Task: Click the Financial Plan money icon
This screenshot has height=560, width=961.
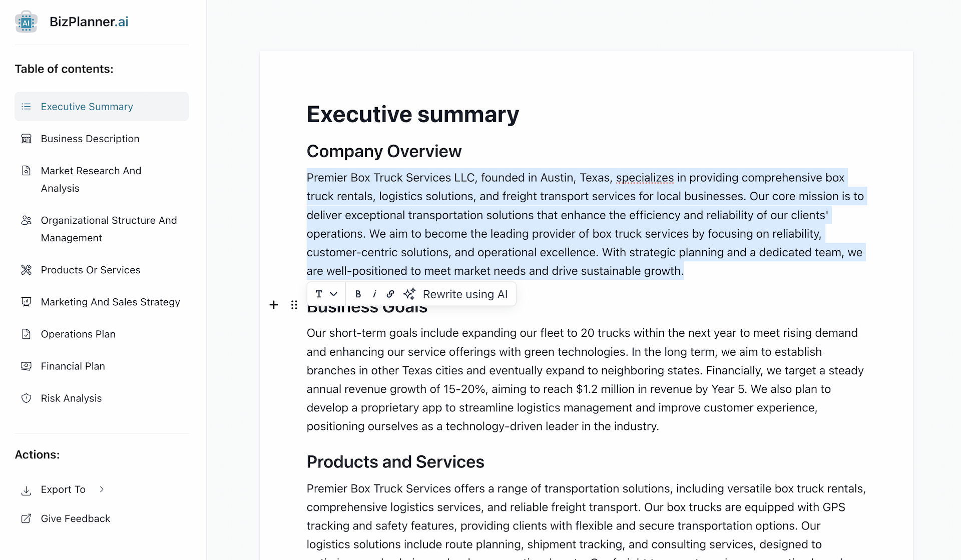Action: (x=27, y=366)
